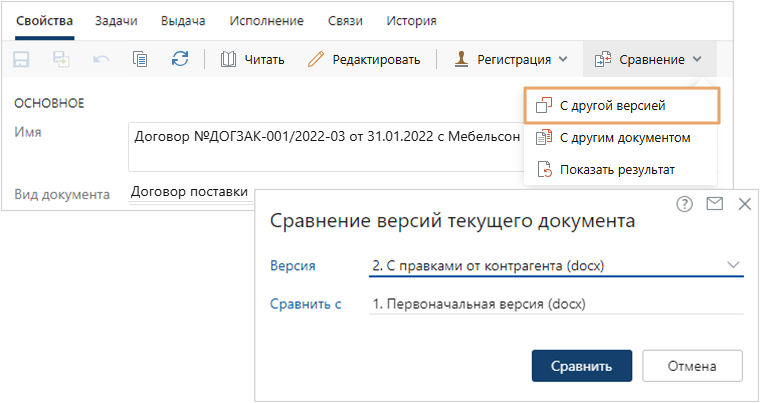Open the История tab
This screenshot has width=763, height=403.
[413, 20]
